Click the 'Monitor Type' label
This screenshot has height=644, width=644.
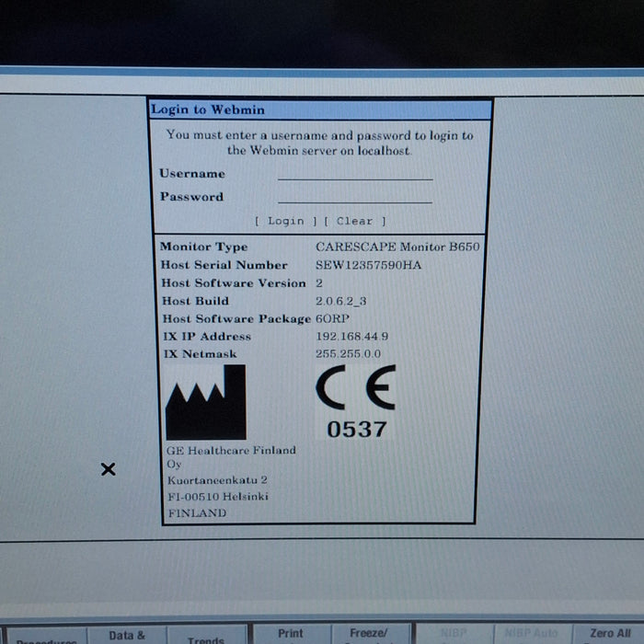(204, 247)
